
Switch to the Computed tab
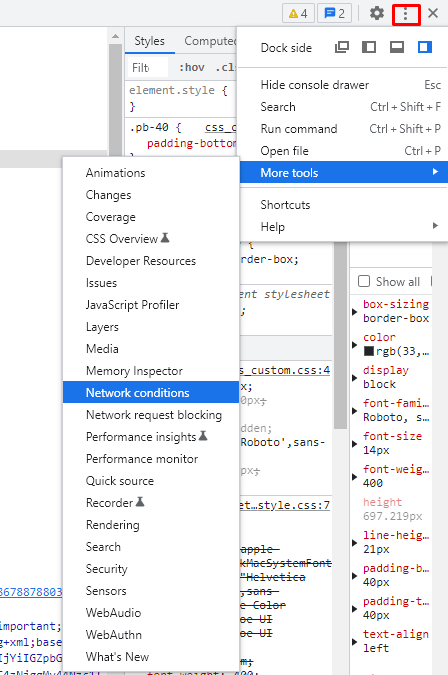point(210,41)
